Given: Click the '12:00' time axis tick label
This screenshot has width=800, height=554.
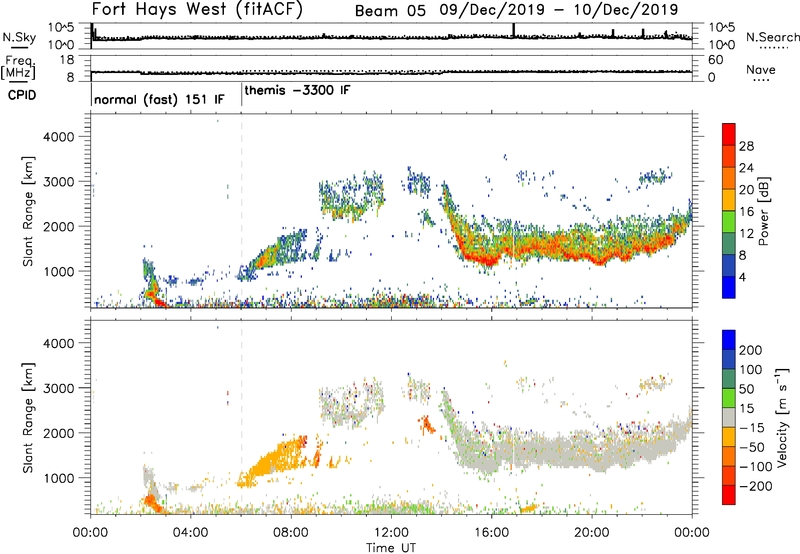Looking at the screenshot, I should click(x=391, y=533).
